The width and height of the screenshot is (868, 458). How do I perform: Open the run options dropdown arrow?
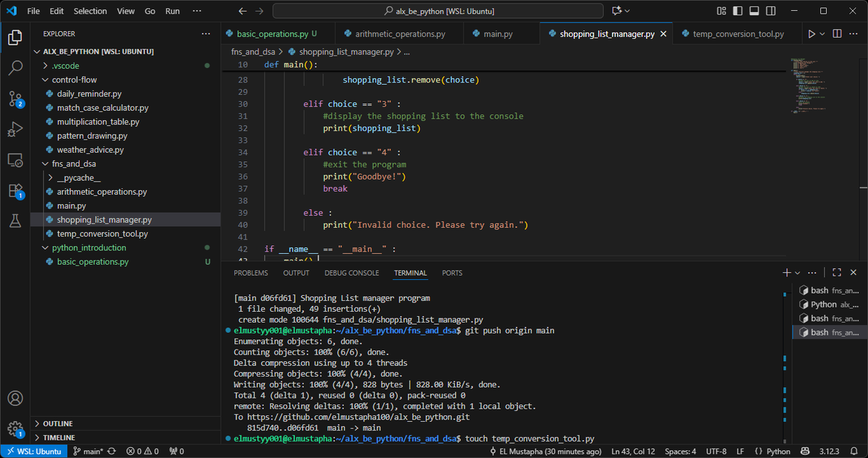pos(822,34)
